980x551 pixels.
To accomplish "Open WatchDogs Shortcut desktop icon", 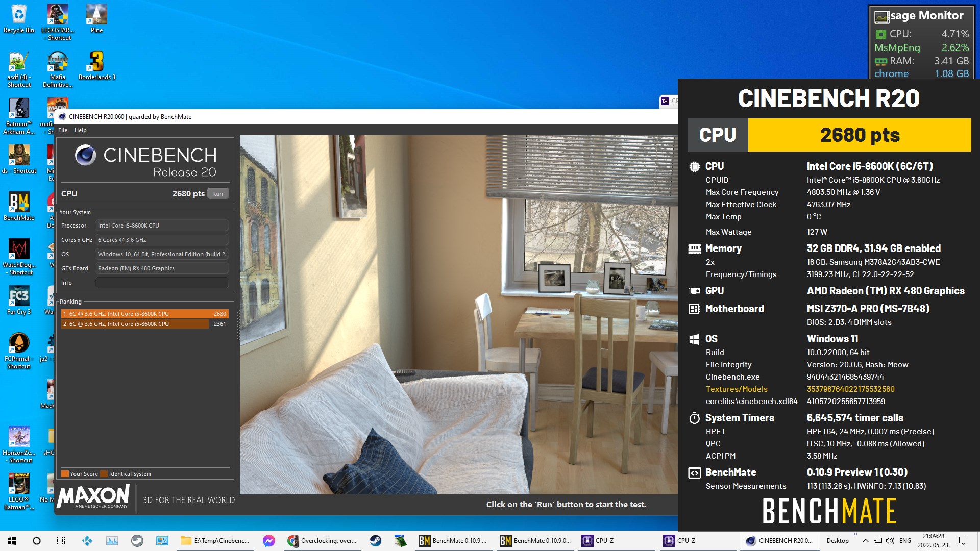I will tap(19, 257).
